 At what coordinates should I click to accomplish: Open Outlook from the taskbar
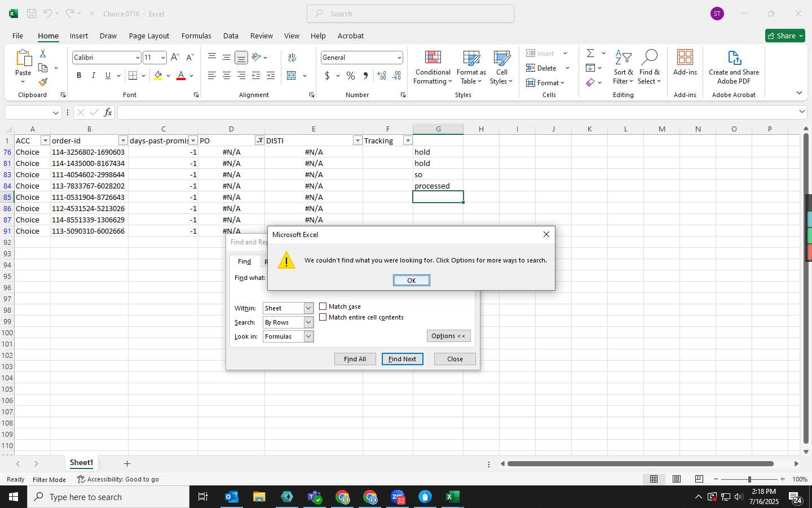tap(232, 497)
